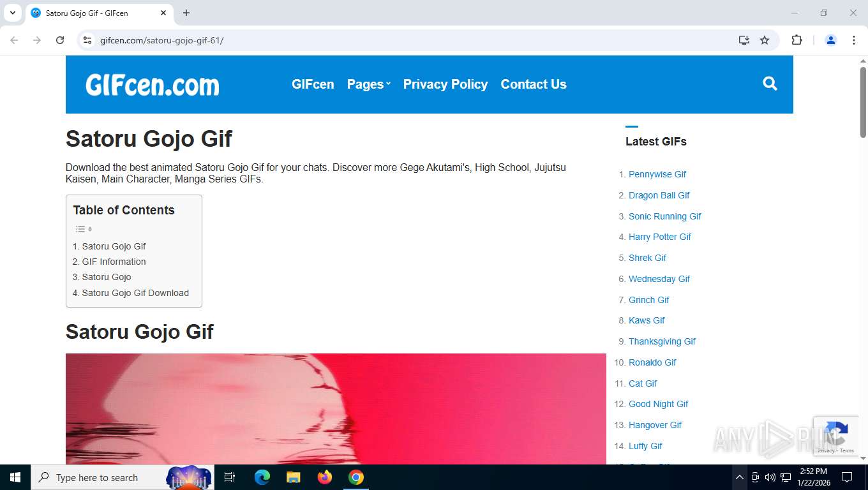The height and width of the screenshot is (490, 868).
Task: Open the network tray icon
Action: [x=786, y=477]
